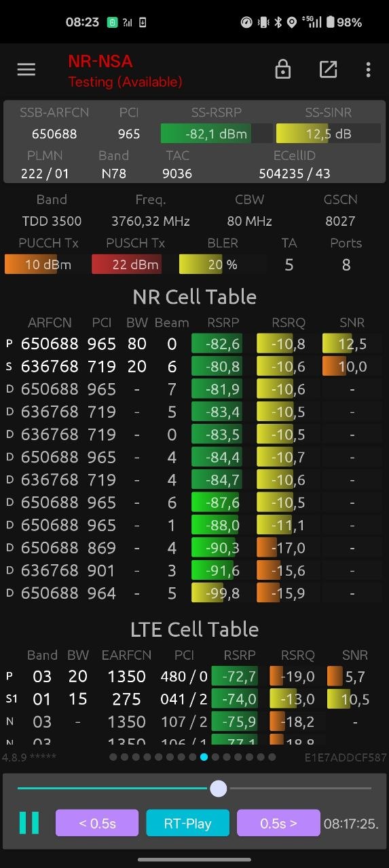This screenshot has width=389, height=868.
Task: Select the NR-NSA title
Action: [x=100, y=62]
